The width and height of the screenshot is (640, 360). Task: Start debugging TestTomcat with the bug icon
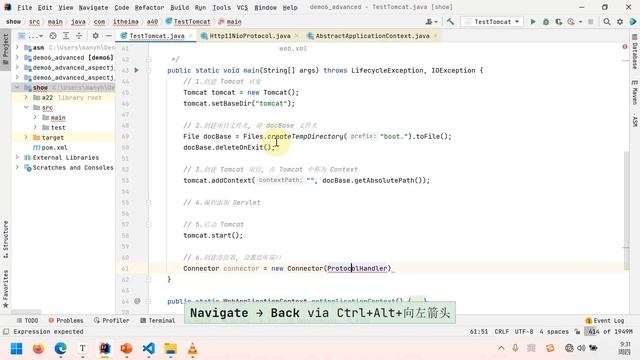click(x=546, y=22)
